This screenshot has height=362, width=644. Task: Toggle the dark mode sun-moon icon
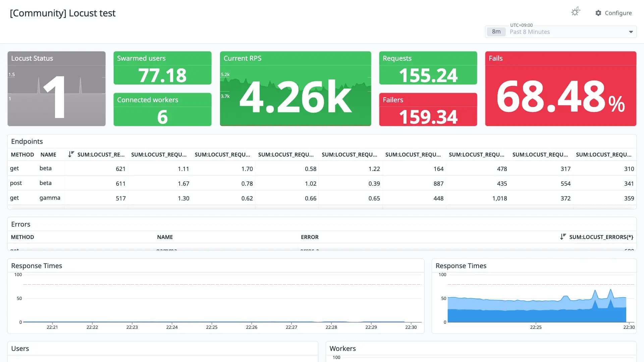click(576, 12)
